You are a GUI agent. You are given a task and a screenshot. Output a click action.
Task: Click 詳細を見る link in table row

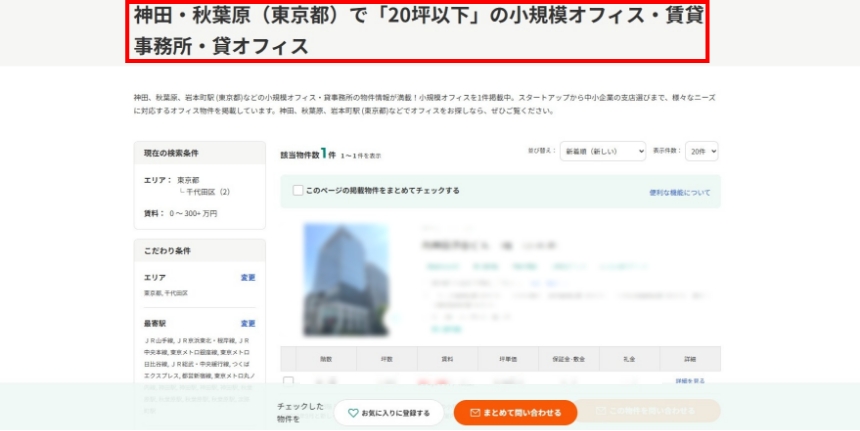[x=690, y=381]
